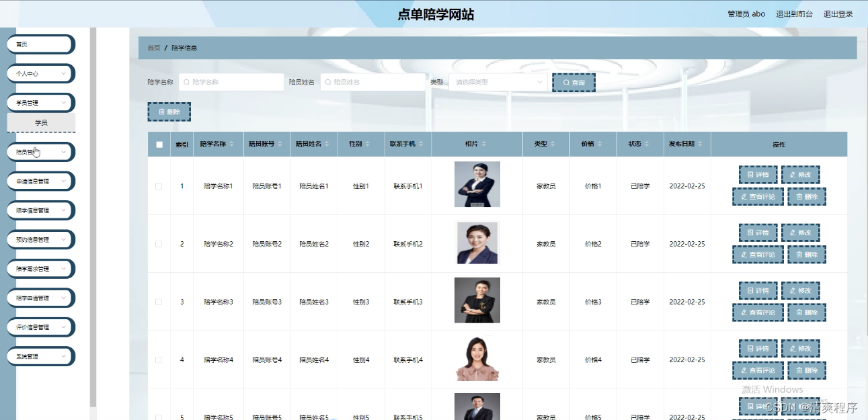
Task: Sort table by 陪学名称 column arrows
Action: click(232, 144)
